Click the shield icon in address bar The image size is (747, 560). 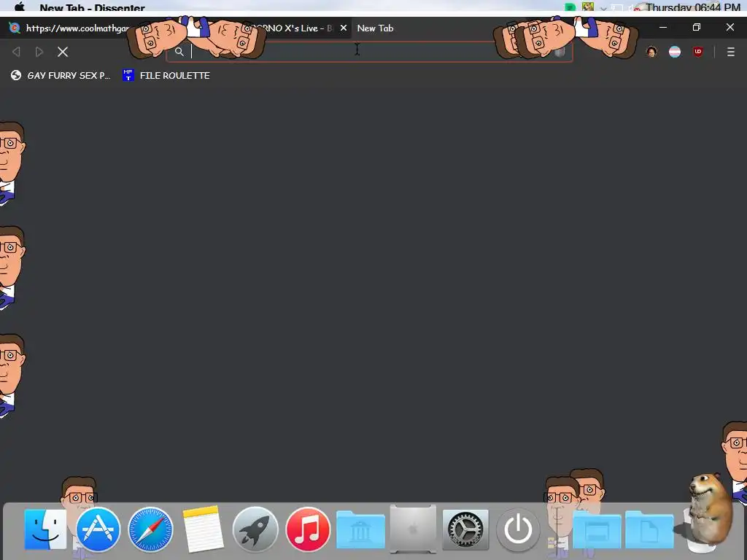(x=560, y=52)
